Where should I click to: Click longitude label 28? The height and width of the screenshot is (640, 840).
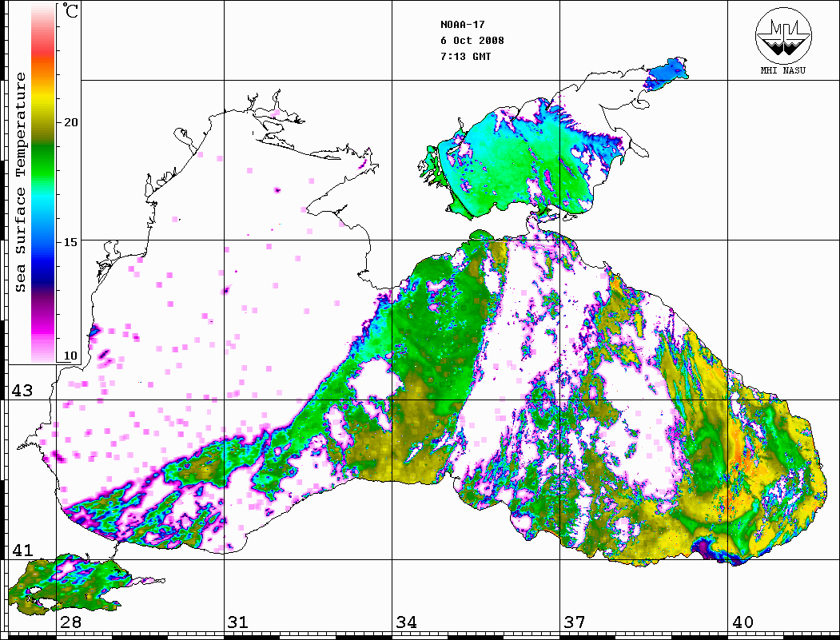coord(70,622)
